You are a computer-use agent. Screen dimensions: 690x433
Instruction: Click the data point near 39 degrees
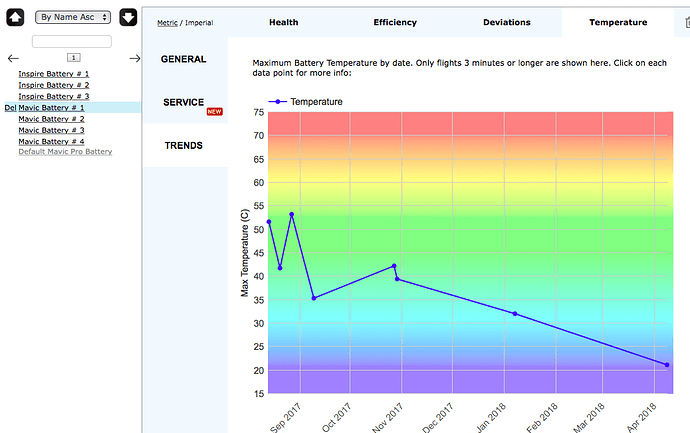click(397, 279)
